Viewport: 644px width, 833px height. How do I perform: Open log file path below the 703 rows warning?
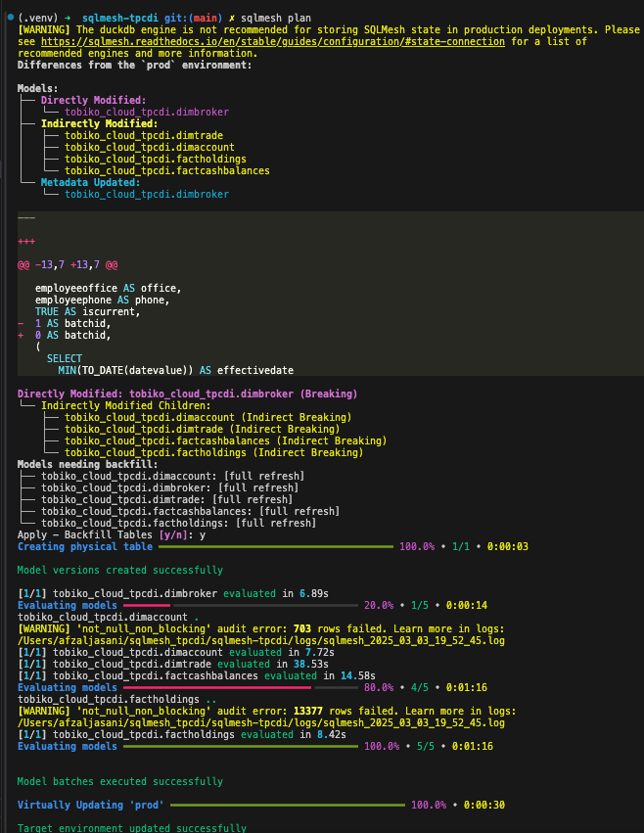coord(261,640)
